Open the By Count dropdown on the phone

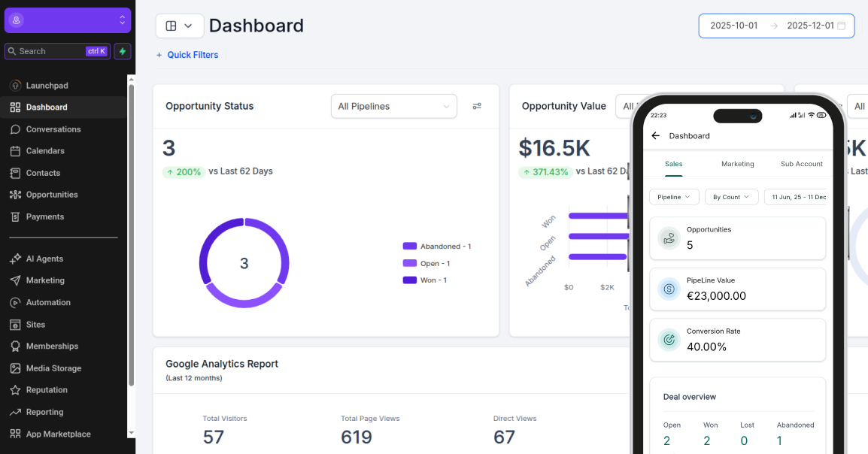(730, 196)
